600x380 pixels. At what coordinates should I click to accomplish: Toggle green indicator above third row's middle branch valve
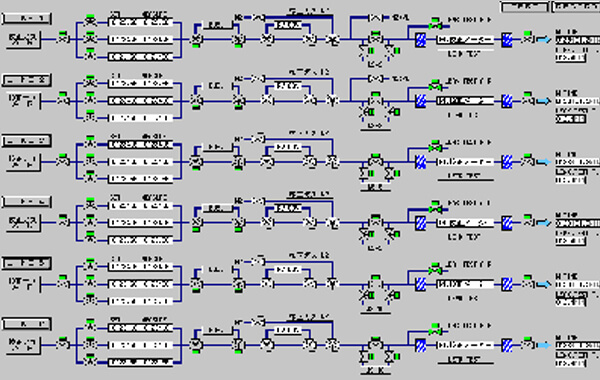tap(90, 156)
